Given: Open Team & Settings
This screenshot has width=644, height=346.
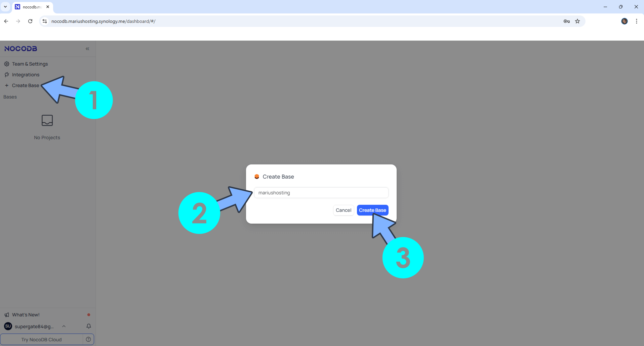Looking at the screenshot, I should pyautogui.click(x=30, y=64).
